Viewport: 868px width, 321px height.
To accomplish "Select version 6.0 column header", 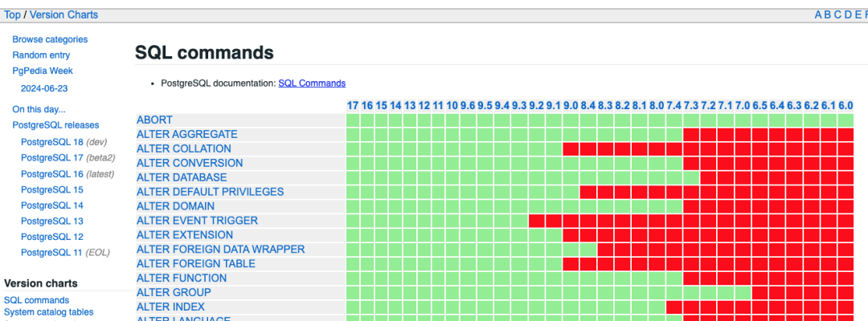I will 845,105.
